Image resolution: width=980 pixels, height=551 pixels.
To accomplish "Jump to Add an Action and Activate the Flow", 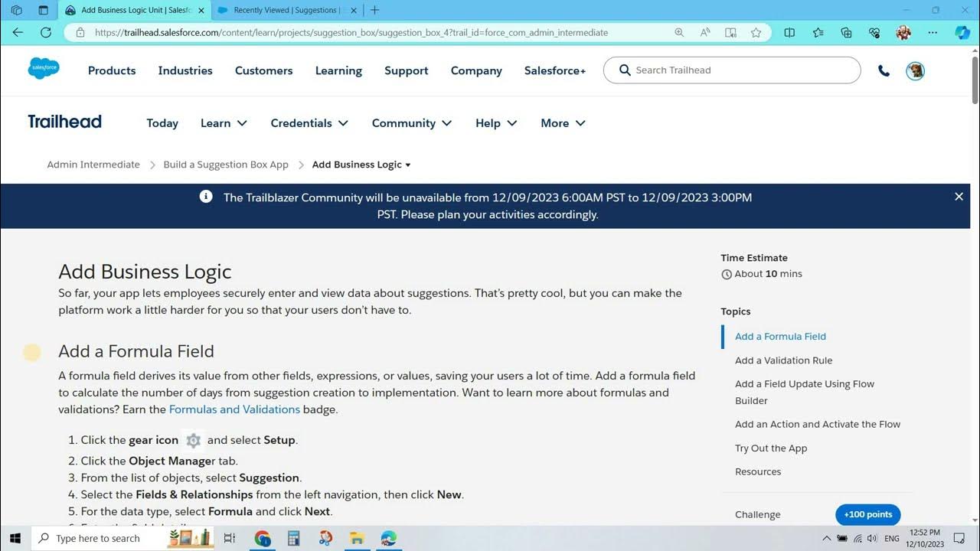I will pos(818,424).
